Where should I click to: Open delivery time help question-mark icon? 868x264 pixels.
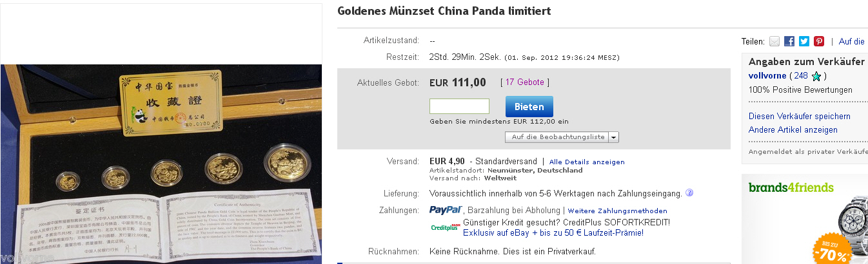689,193
